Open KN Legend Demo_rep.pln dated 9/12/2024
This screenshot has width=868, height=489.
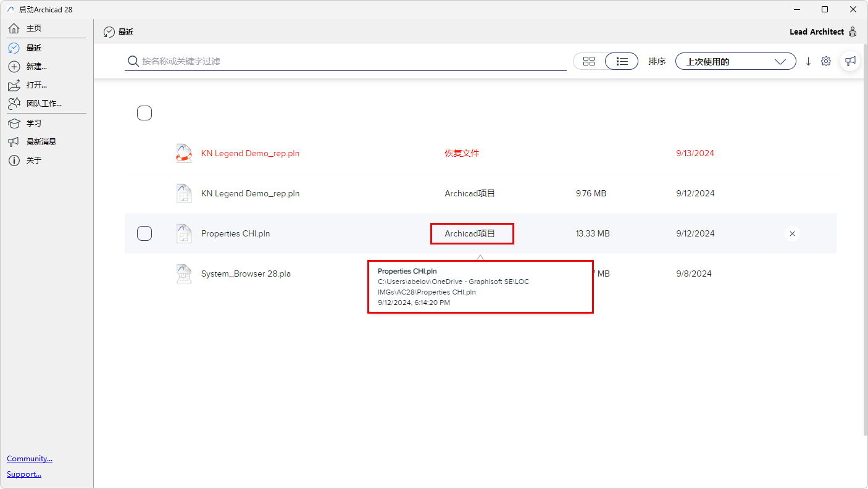point(250,193)
